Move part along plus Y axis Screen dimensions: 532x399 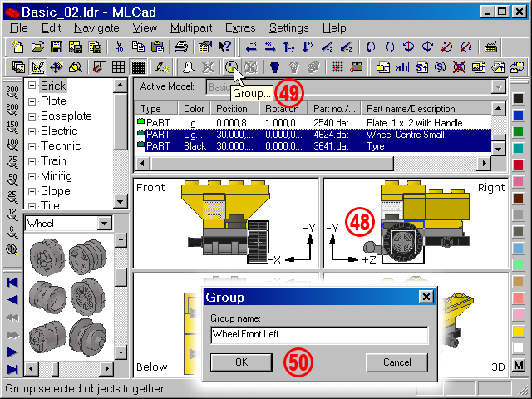pos(308,47)
